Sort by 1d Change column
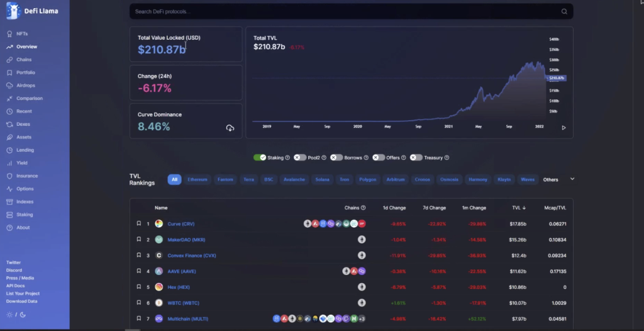 pos(394,208)
